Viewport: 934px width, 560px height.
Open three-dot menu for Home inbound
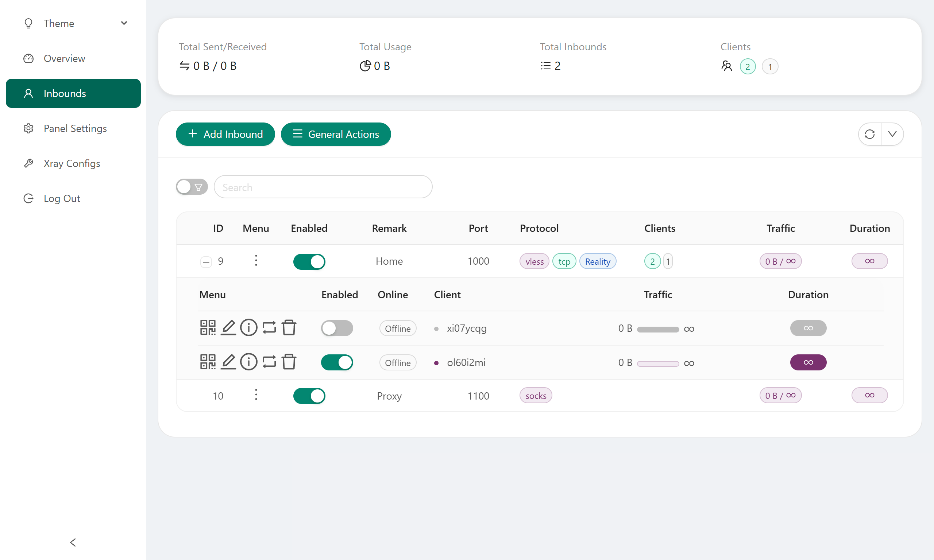point(256,261)
